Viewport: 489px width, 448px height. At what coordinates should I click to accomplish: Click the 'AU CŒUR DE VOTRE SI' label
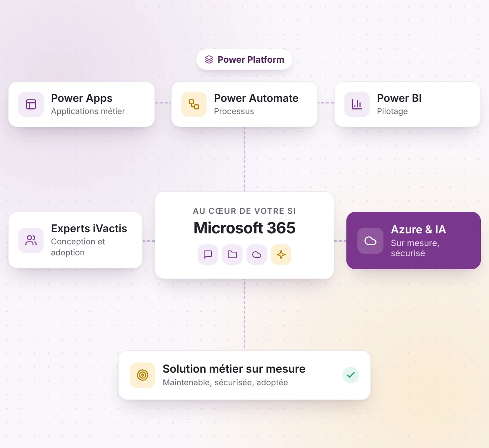click(x=244, y=211)
